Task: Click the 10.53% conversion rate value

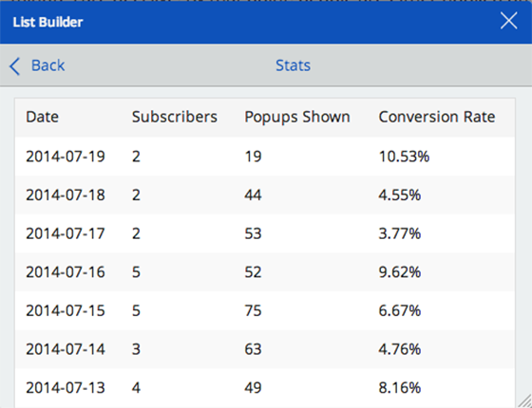Action: 404,157
